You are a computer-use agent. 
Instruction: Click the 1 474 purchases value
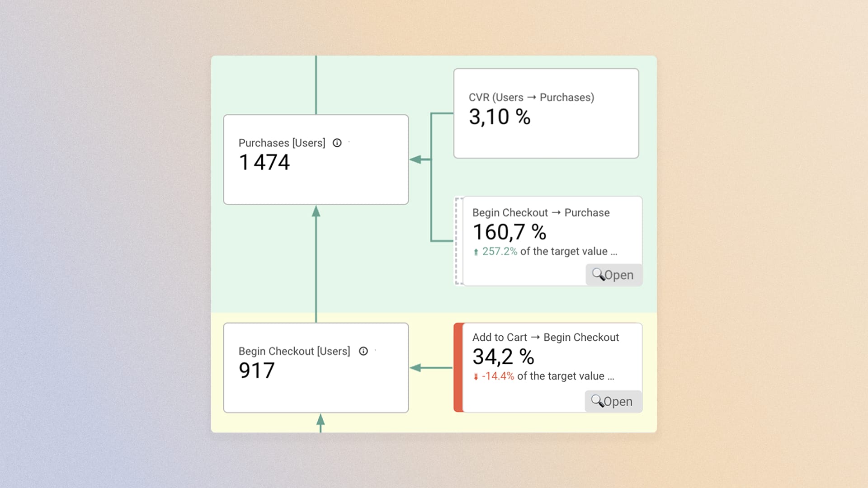point(264,162)
